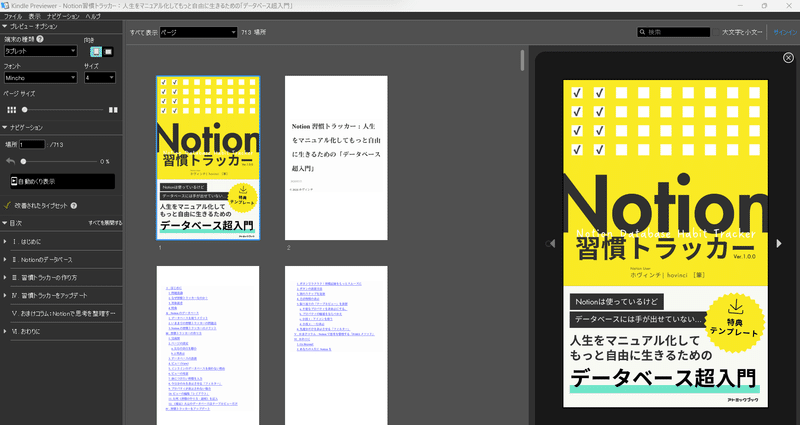
Task: Go to next page in preview
Action: click(x=779, y=243)
